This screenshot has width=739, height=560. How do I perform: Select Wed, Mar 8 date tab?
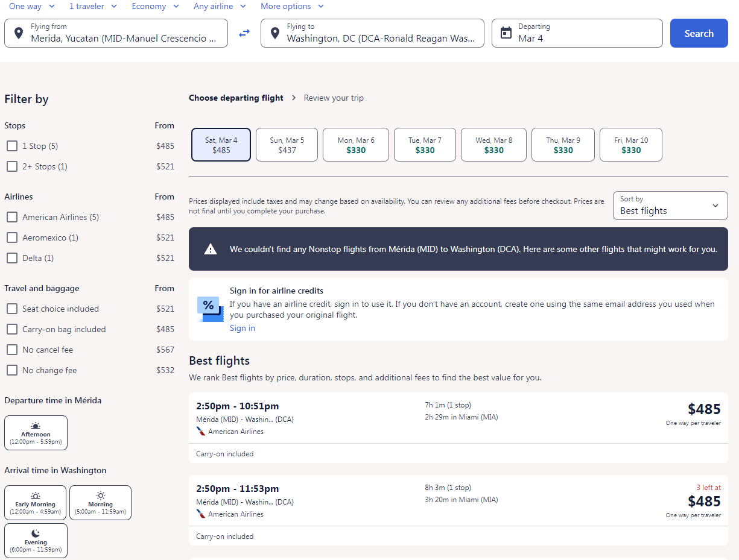point(494,145)
